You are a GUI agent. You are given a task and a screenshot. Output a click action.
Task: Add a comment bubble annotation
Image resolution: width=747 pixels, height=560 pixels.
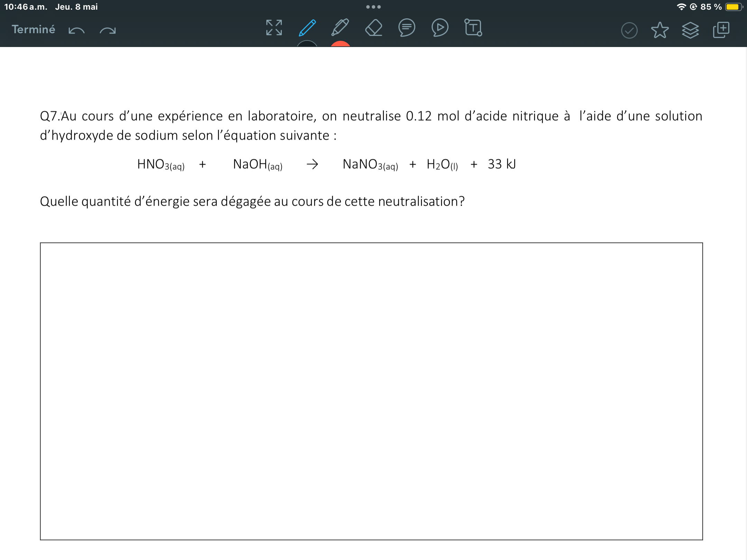407,28
